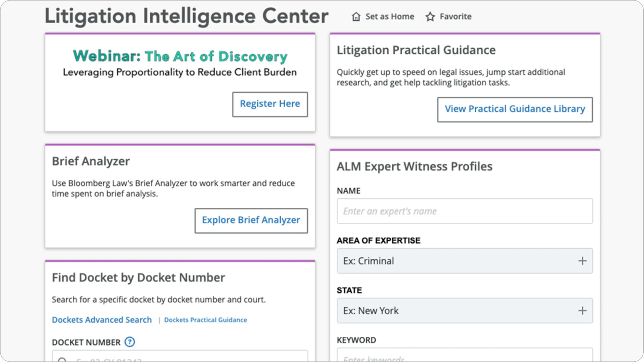Open Dockets Advanced Search
644x362 pixels.
(102, 320)
